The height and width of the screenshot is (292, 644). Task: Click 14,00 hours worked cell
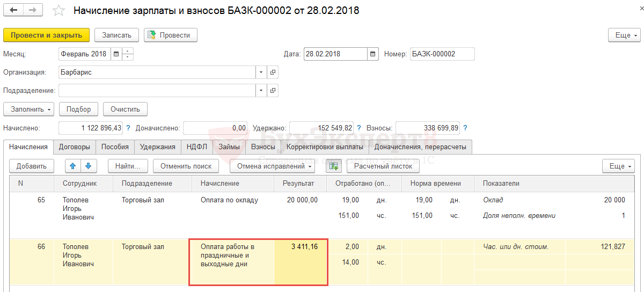click(x=350, y=262)
